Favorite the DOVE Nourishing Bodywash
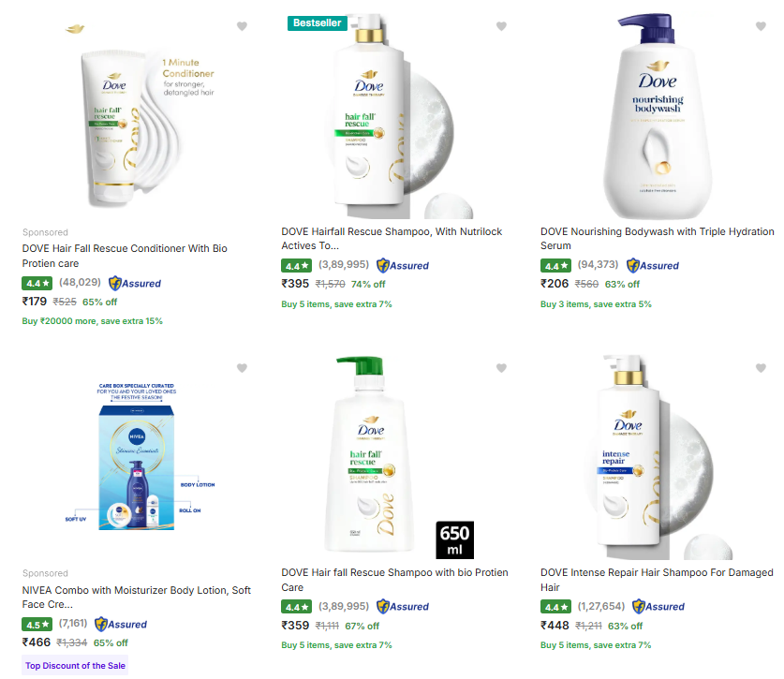Image resolution: width=784 pixels, height=679 pixels. (x=761, y=26)
